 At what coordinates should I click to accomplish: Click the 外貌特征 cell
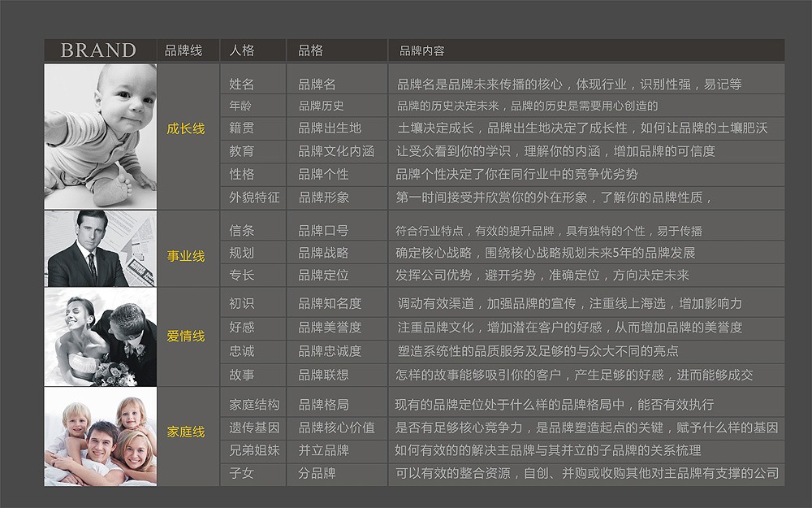pyautogui.click(x=254, y=197)
